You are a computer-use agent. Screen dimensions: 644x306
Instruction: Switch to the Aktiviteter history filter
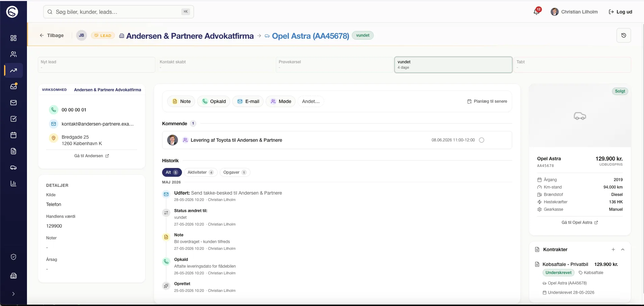(201, 172)
